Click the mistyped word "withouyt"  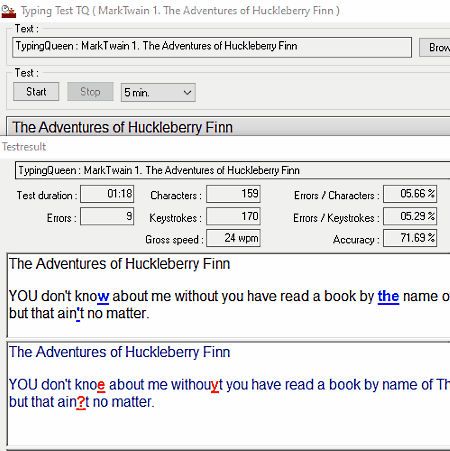click(x=197, y=385)
